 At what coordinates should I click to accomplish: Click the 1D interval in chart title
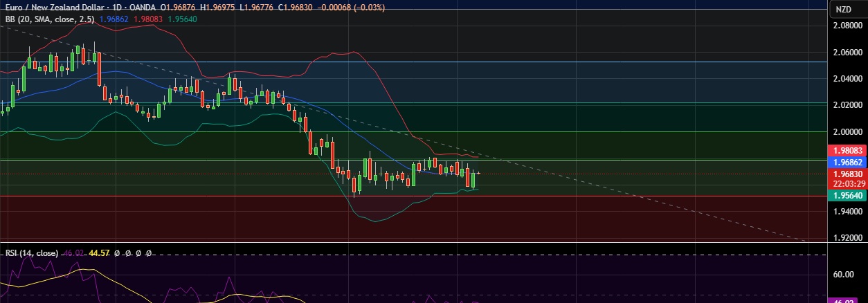[112, 7]
